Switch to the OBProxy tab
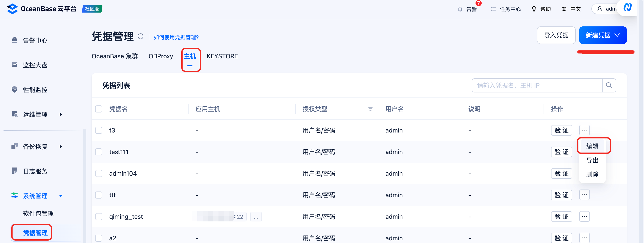The width and height of the screenshot is (644, 243). point(161,56)
